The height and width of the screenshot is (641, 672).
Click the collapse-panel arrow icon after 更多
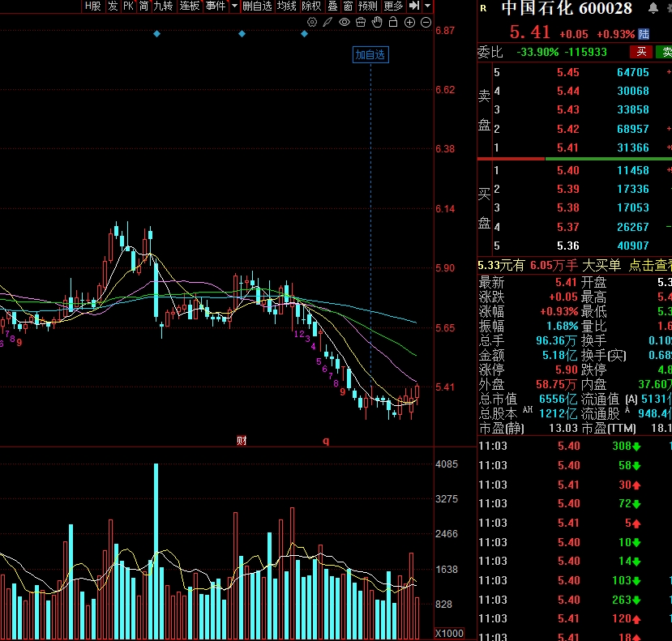tap(414, 6)
